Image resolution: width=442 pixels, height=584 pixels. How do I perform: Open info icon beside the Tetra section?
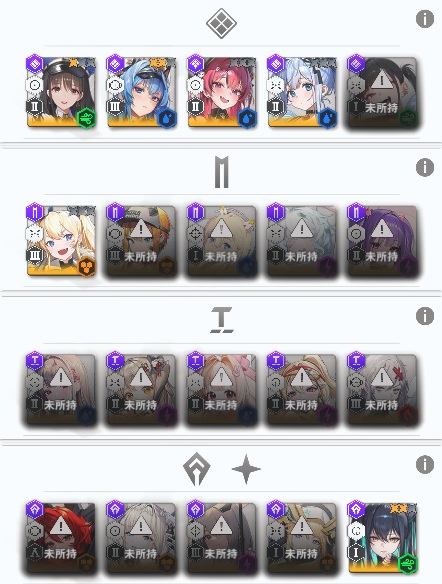click(x=424, y=316)
